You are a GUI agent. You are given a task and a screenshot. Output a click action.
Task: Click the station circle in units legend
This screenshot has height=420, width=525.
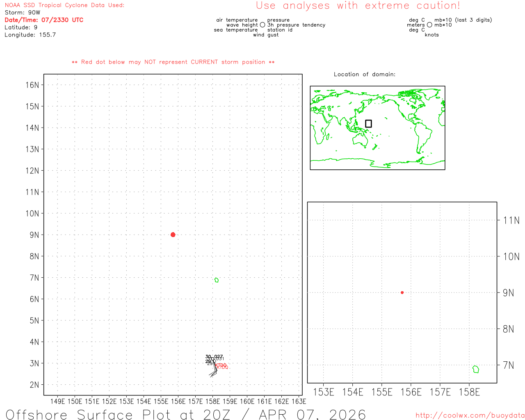coord(429,25)
